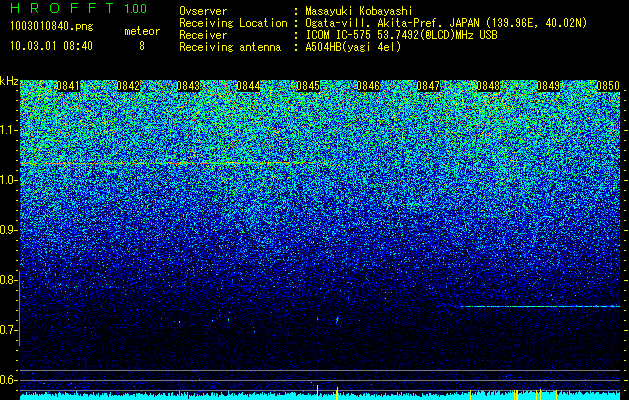Select the A504HB(yagi 4el) antenna text
629x400 pixels.
353,47
